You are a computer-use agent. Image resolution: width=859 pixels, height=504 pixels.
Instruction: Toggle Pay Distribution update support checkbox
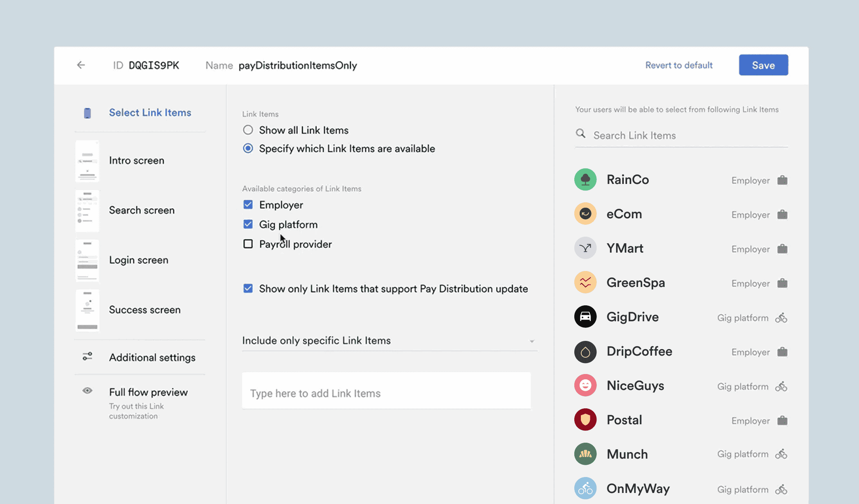pyautogui.click(x=248, y=289)
